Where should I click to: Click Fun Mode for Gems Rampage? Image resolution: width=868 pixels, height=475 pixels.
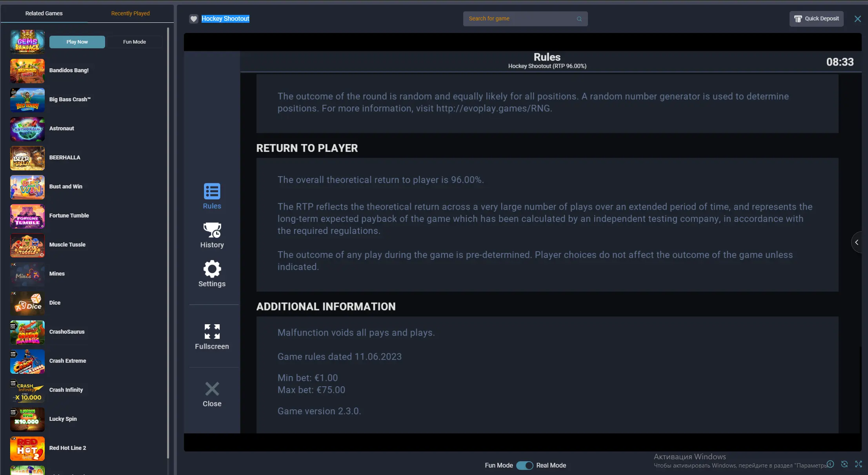pos(135,42)
